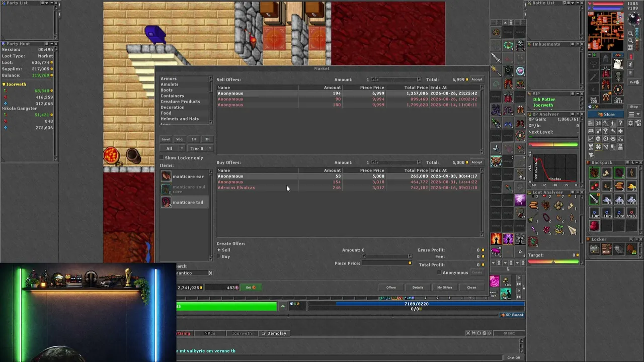The image size is (644, 362).
Task: Open My Offers in Market
Action: [444, 288]
